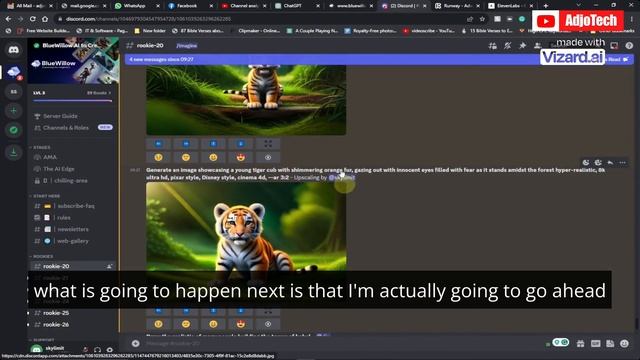Click the attach plus icon in message box
640x360 pixels.
pyautogui.click(x=136, y=344)
